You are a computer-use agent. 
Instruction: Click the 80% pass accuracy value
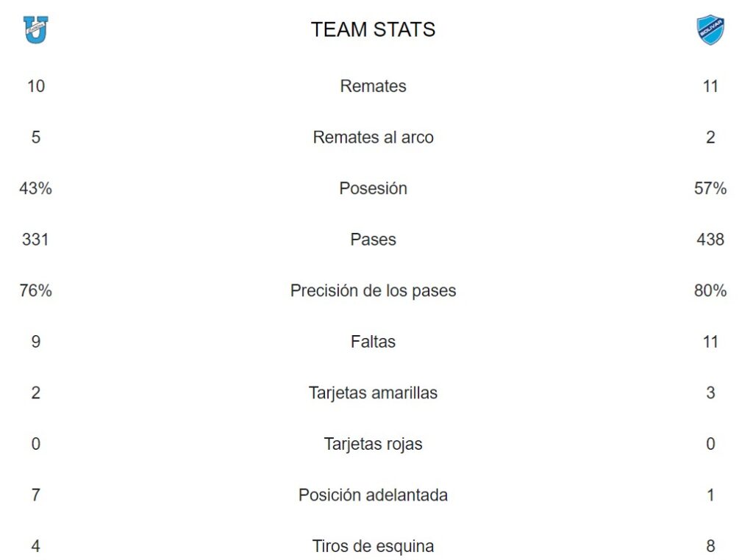710,291
